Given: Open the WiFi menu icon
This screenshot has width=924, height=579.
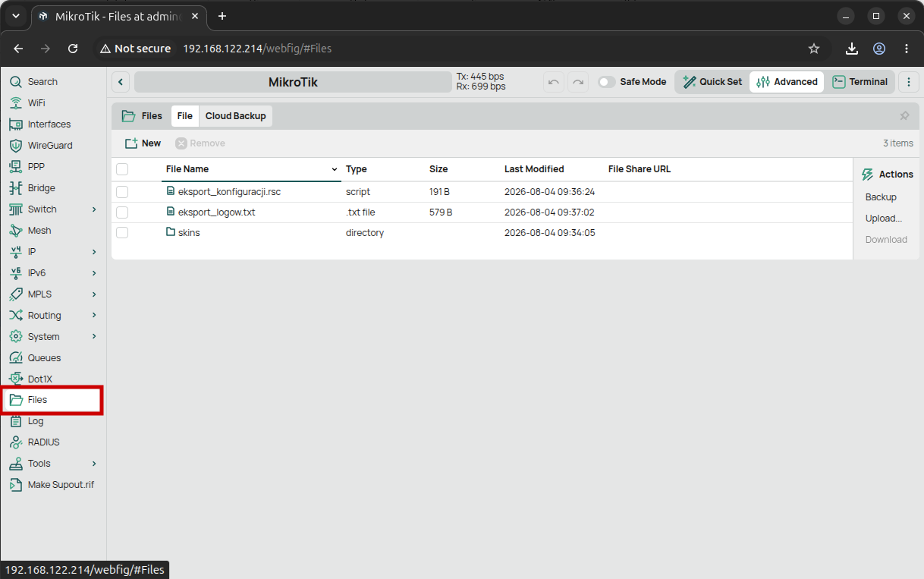Looking at the screenshot, I should (x=15, y=103).
